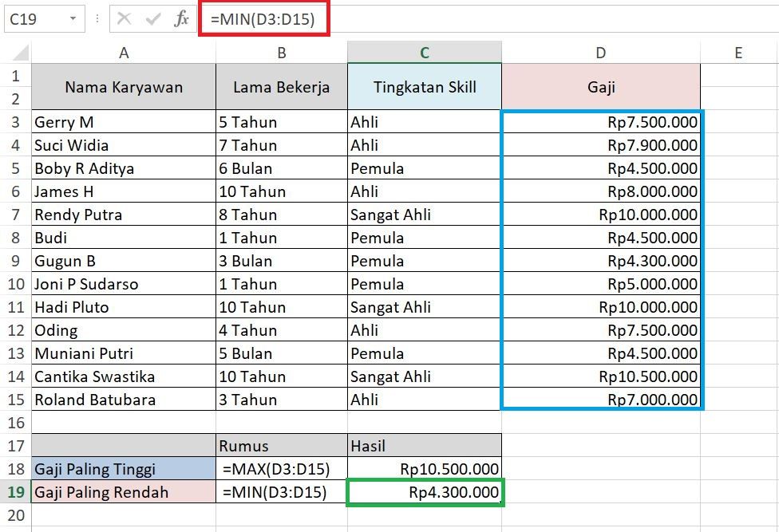Screen dimensions: 779x532
Task: Click the Tingkatan Skill header cell
Action: pyautogui.click(x=424, y=87)
